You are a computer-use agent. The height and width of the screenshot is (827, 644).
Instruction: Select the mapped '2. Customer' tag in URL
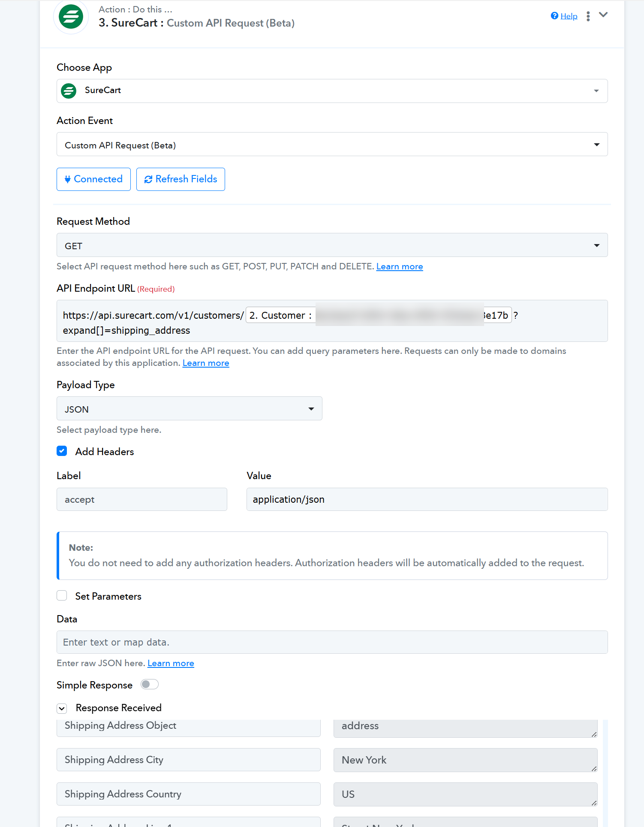point(379,315)
